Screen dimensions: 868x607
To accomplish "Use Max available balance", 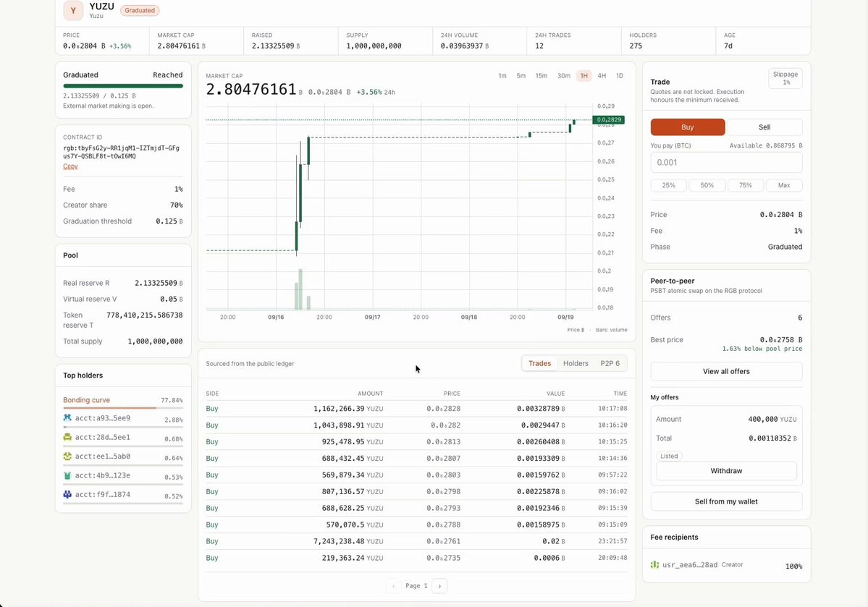I will coord(784,185).
